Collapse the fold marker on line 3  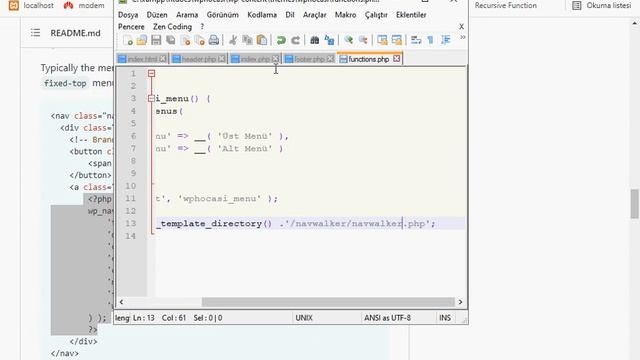point(151,98)
